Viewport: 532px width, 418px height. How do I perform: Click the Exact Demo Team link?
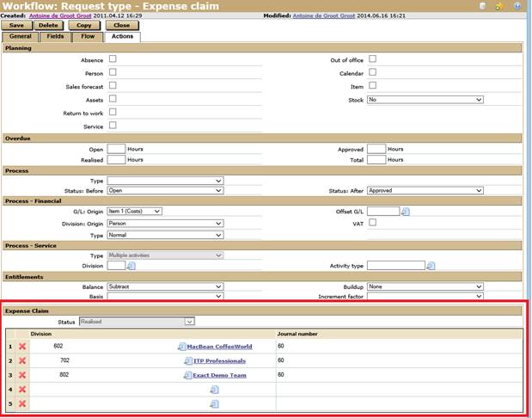tap(219, 375)
